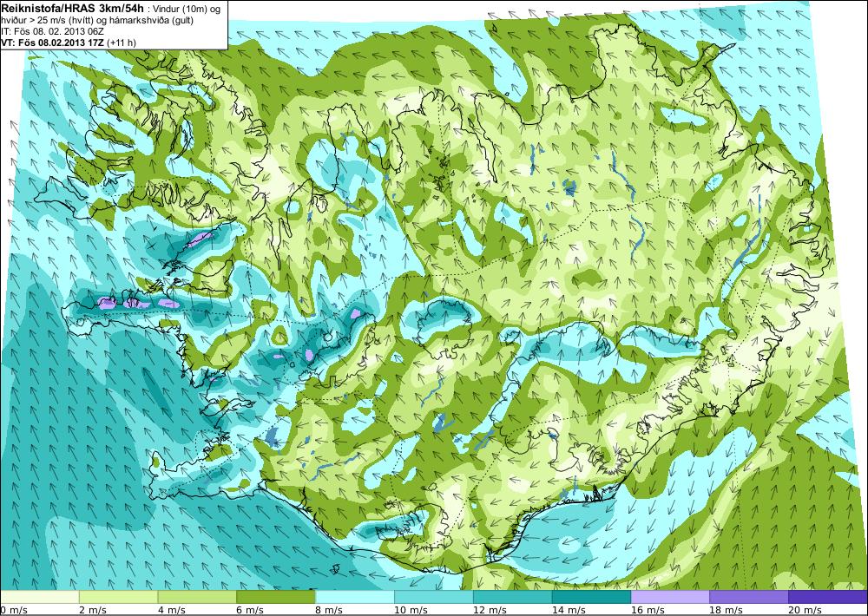Screen dimensions: 868x616
Task: Click the "Reiknistofa/HRAS 3km/54h" title text
Action: click(x=73, y=7)
